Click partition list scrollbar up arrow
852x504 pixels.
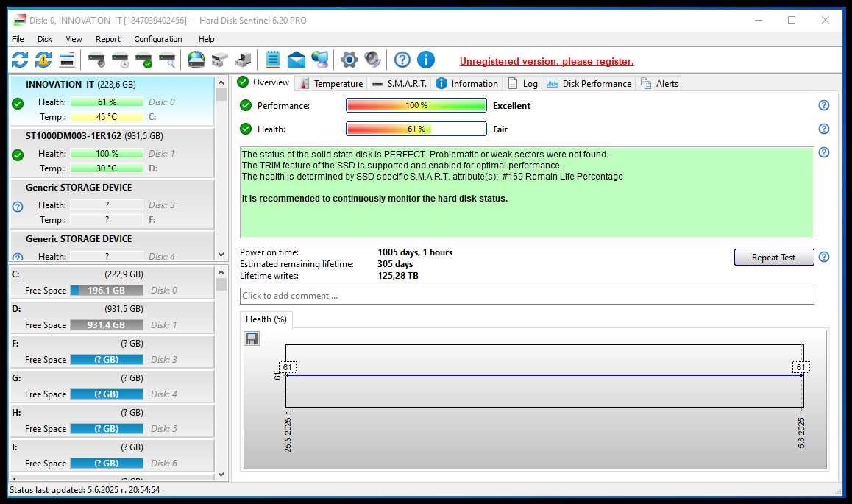click(221, 272)
